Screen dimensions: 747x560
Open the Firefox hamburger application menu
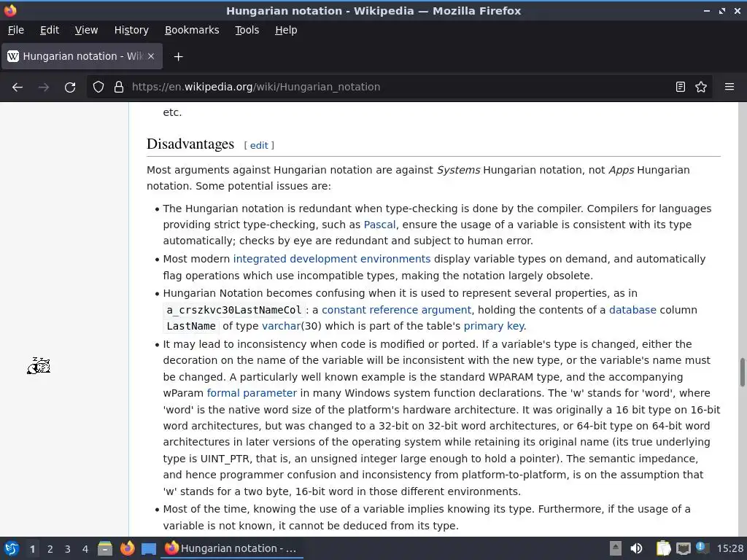tap(729, 87)
